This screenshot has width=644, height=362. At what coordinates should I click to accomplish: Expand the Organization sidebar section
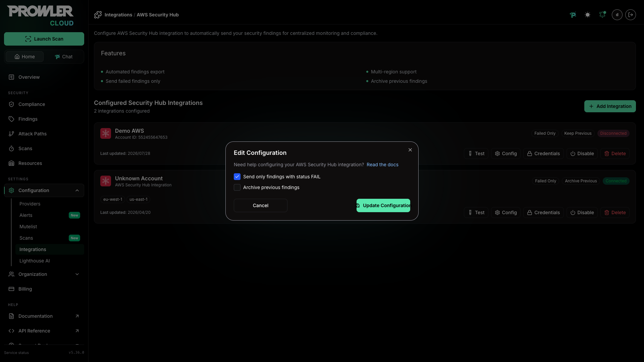point(77,274)
